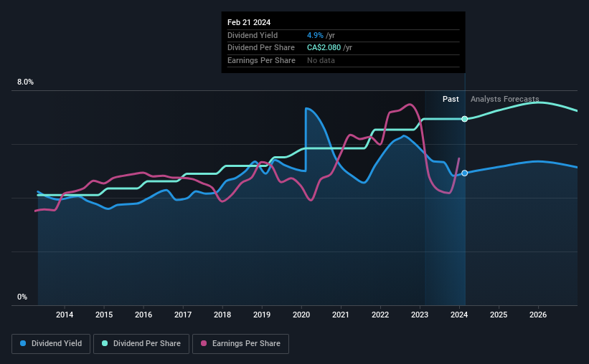Click the teal Dividend Per Share legend dot
Image resolution: width=589 pixels, height=364 pixels.
pos(105,343)
